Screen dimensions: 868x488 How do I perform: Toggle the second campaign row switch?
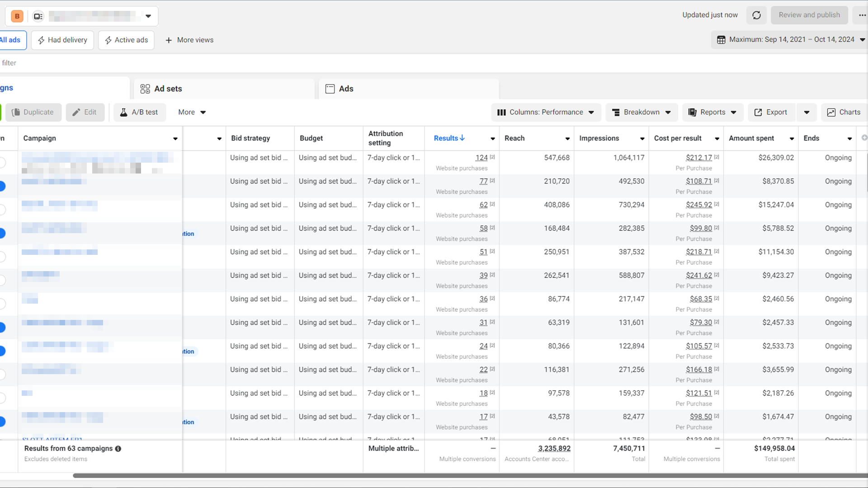point(2,186)
